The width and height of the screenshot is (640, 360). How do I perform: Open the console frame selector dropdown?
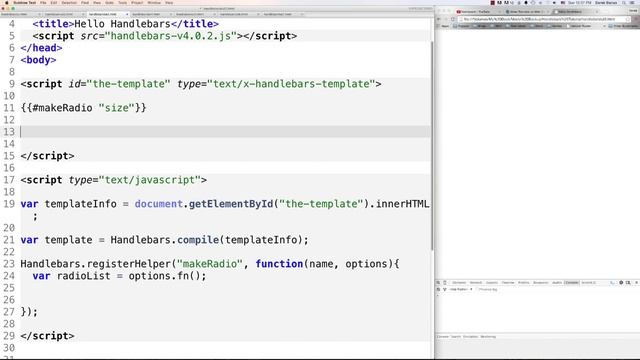[461, 289]
